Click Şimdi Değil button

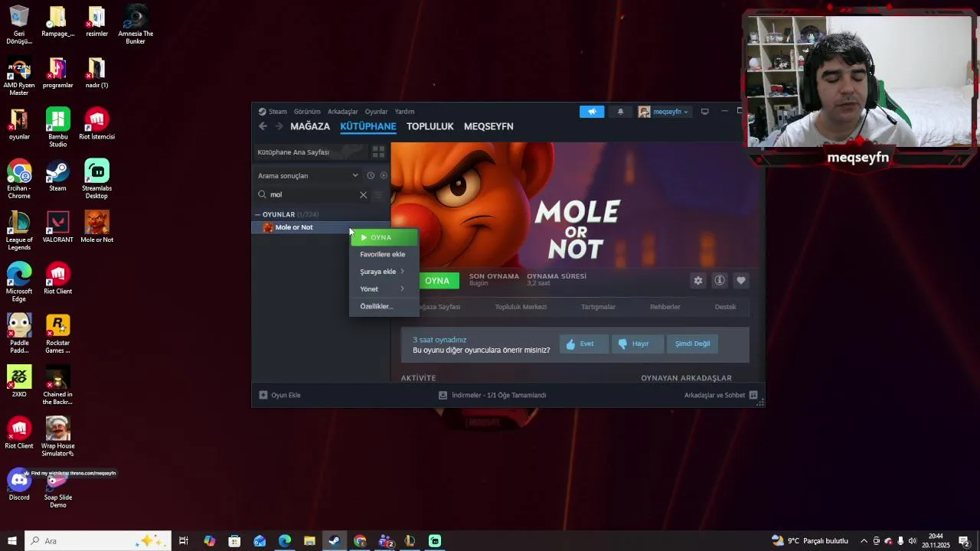[x=692, y=344]
